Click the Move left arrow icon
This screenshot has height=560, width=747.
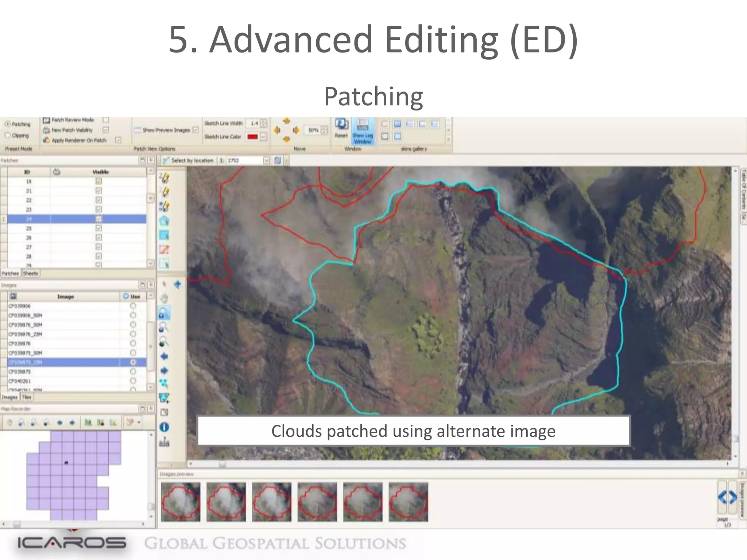[x=277, y=130]
